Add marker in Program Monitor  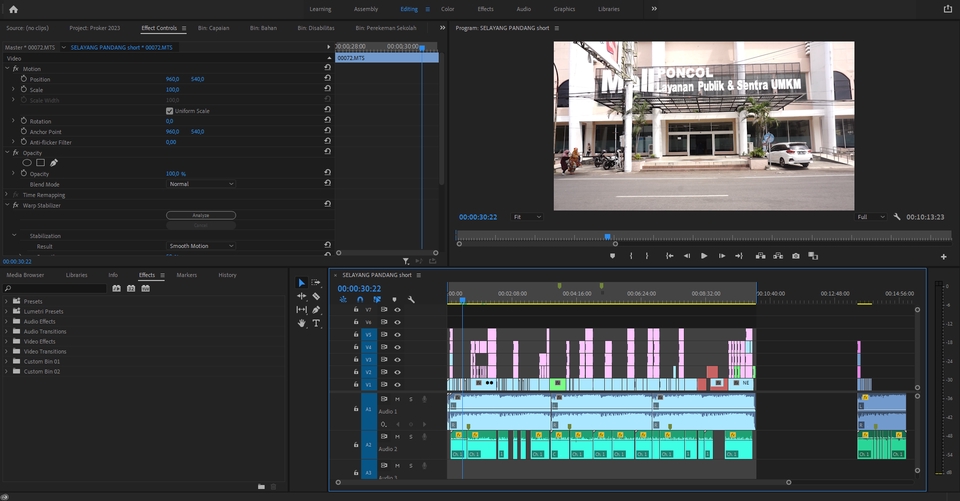(612, 256)
